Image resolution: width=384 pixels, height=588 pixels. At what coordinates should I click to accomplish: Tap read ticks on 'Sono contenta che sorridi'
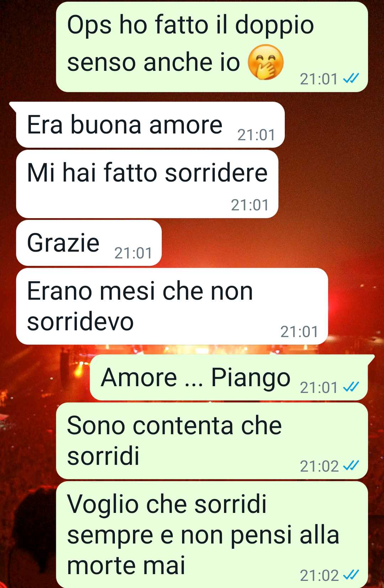click(351, 466)
